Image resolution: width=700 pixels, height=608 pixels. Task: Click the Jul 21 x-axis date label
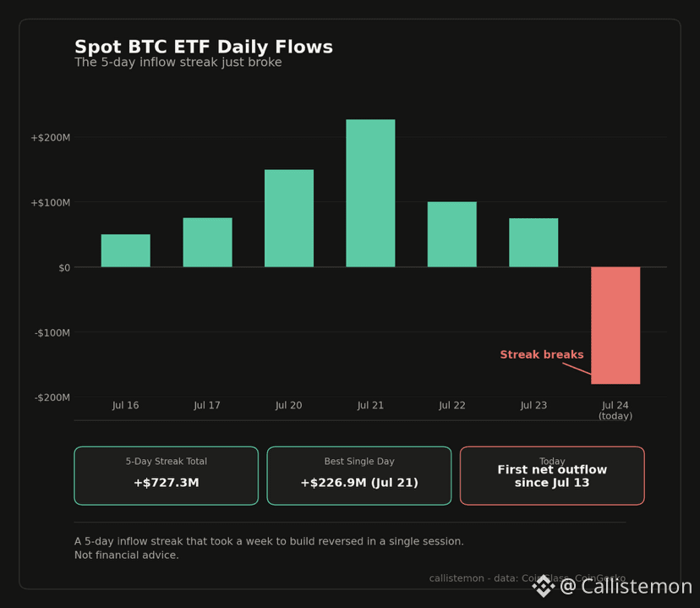tap(370, 405)
